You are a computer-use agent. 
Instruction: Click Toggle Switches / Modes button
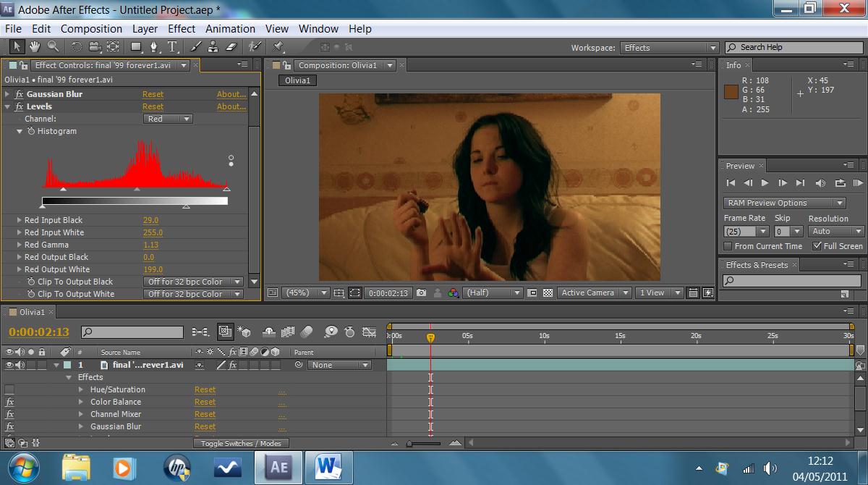coord(241,443)
